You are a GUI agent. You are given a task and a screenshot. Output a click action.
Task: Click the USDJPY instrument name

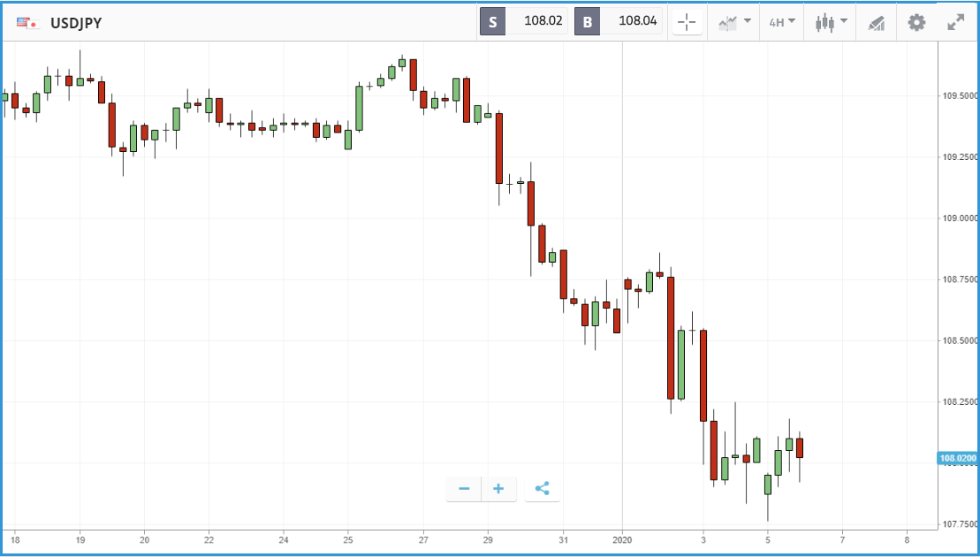pos(76,24)
